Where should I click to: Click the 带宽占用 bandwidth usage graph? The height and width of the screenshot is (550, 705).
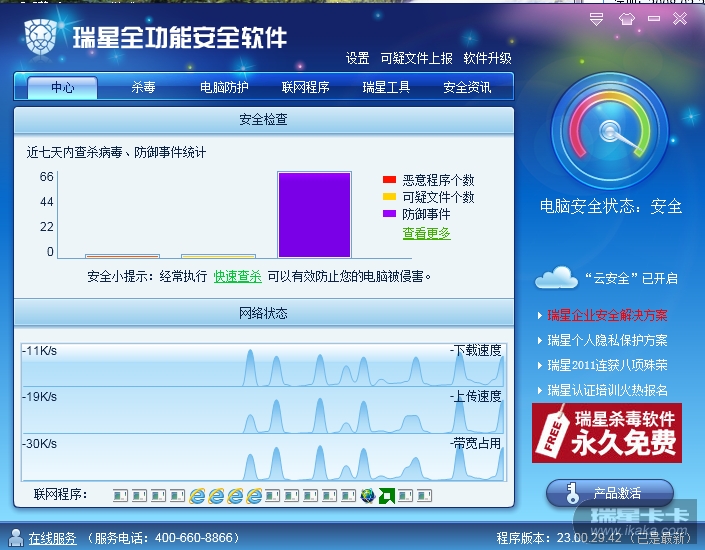(x=263, y=457)
